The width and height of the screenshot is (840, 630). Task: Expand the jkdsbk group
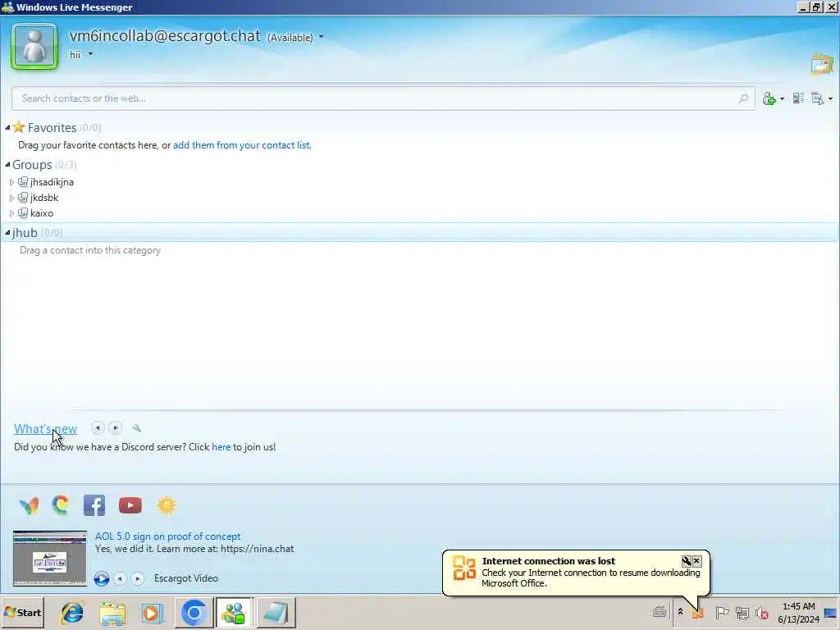tap(11, 198)
